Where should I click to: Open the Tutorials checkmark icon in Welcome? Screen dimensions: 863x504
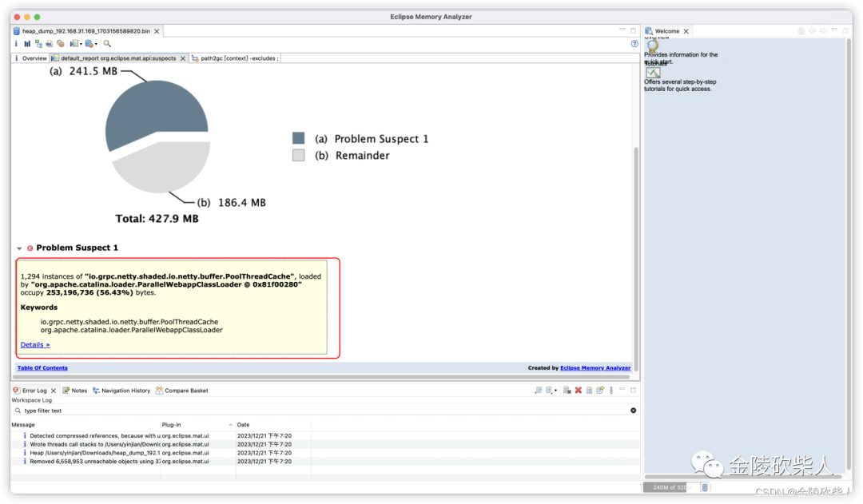[x=653, y=72]
